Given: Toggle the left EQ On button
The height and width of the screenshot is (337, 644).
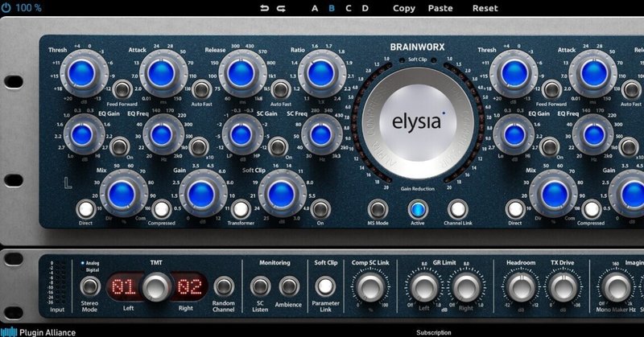Looking at the screenshot, I should pos(119,146).
